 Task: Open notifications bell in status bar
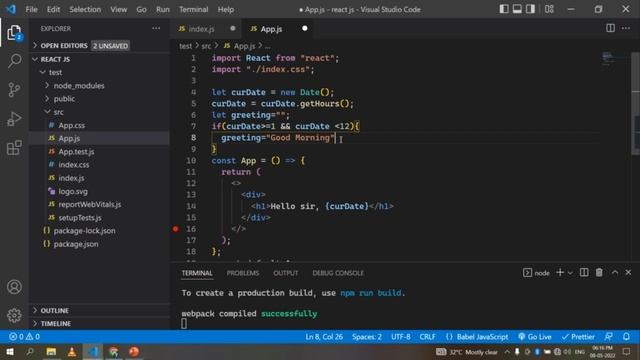click(x=626, y=337)
